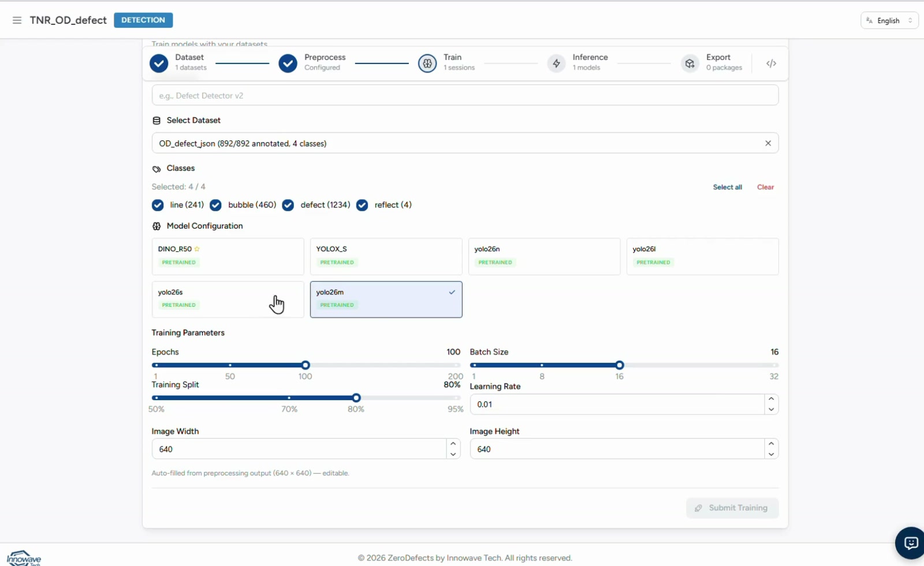924x566 pixels.
Task: Click the Epochs slider handle
Action: [305, 365]
